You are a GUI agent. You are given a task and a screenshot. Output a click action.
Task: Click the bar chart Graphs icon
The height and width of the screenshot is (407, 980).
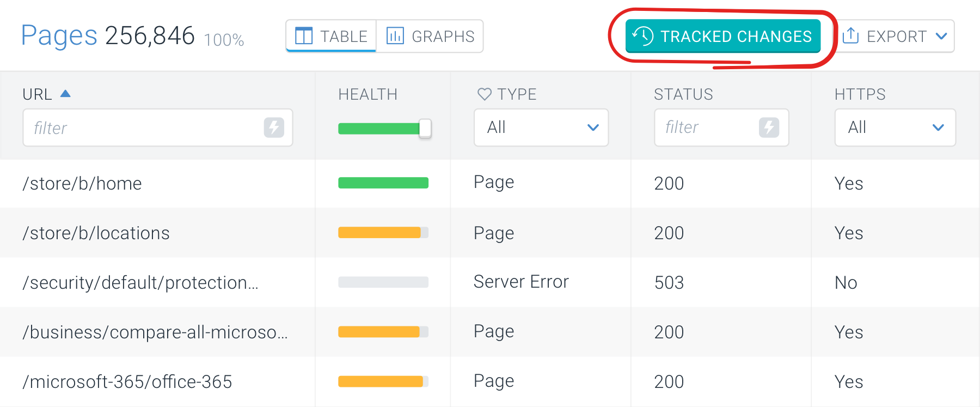coord(395,36)
